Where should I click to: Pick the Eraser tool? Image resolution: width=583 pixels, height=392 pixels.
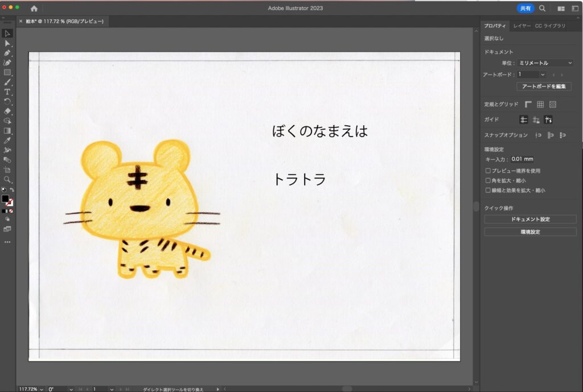coord(7,111)
